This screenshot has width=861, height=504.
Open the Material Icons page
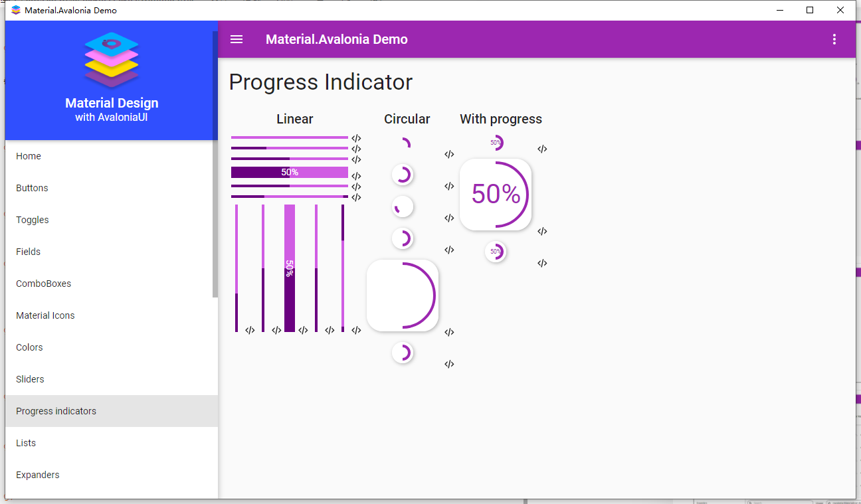(111, 315)
